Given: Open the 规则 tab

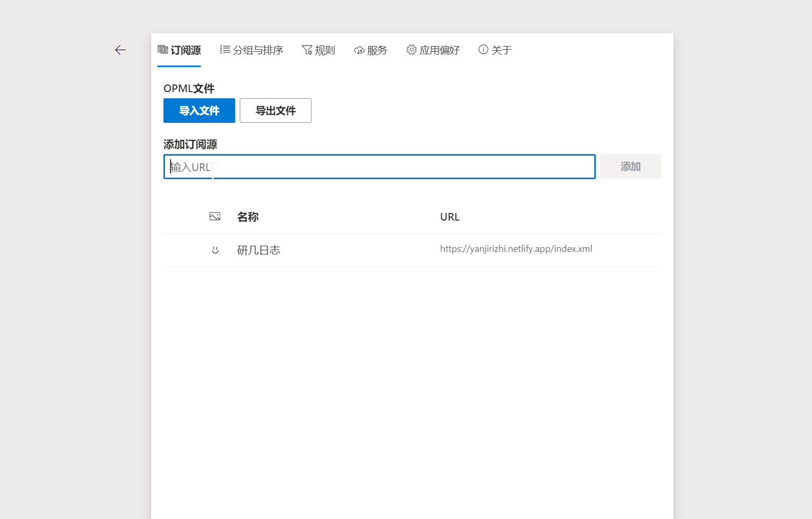Looking at the screenshot, I should [324, 50].
